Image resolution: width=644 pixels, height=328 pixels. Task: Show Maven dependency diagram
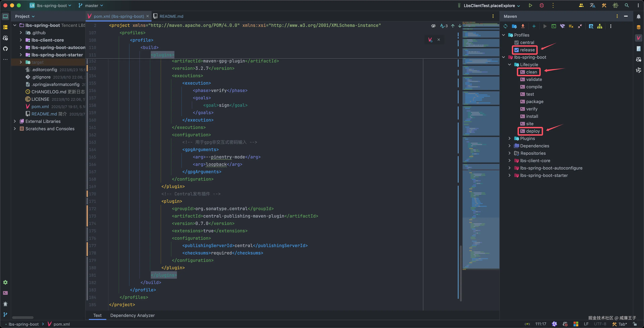(x=600, y=26)
